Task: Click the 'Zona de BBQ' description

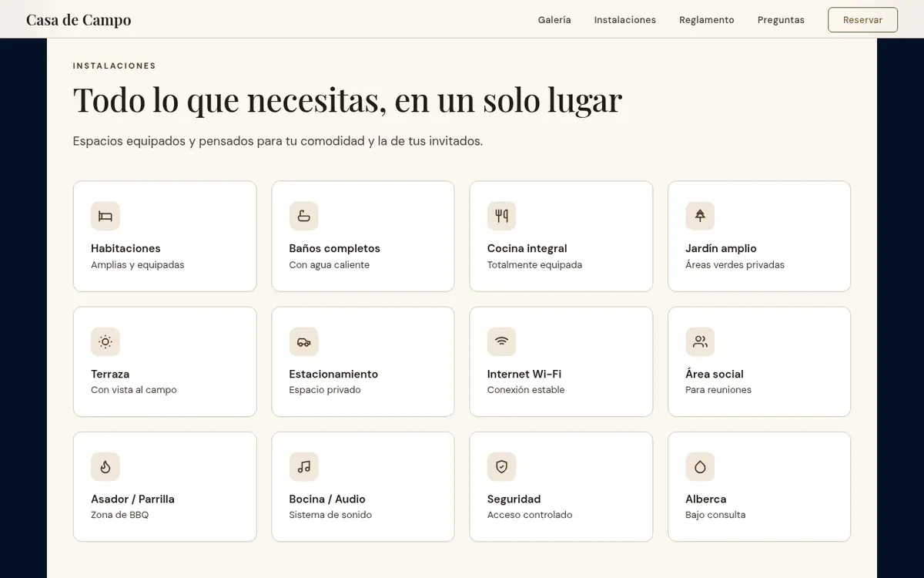Action: [119, 515]
